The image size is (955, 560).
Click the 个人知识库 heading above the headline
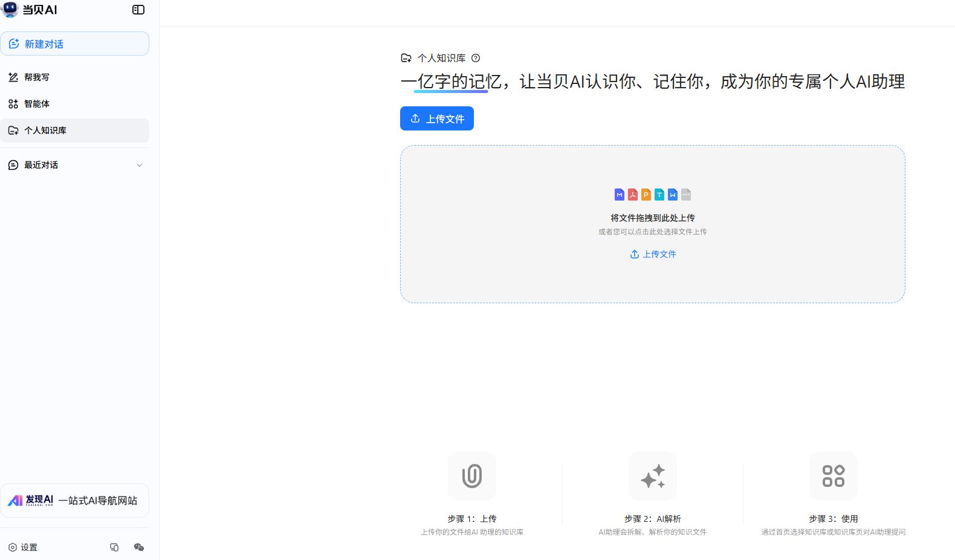pos(442,58)
